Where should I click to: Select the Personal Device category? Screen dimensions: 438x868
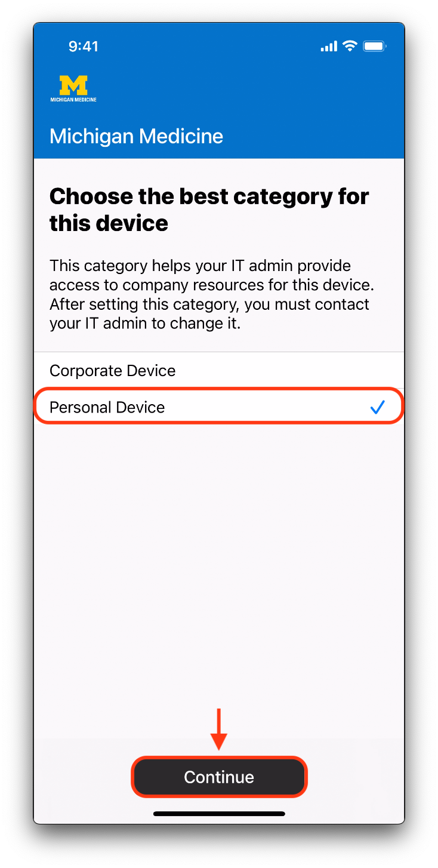coord(219,407)
